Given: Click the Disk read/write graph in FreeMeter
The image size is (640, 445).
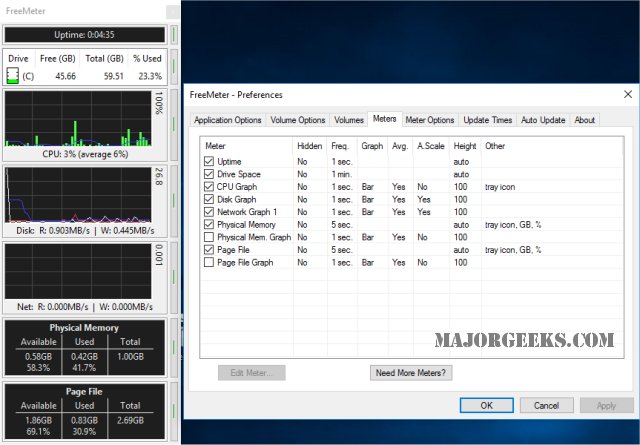Looking at the screenshot, I should click(x=78, y=195).
